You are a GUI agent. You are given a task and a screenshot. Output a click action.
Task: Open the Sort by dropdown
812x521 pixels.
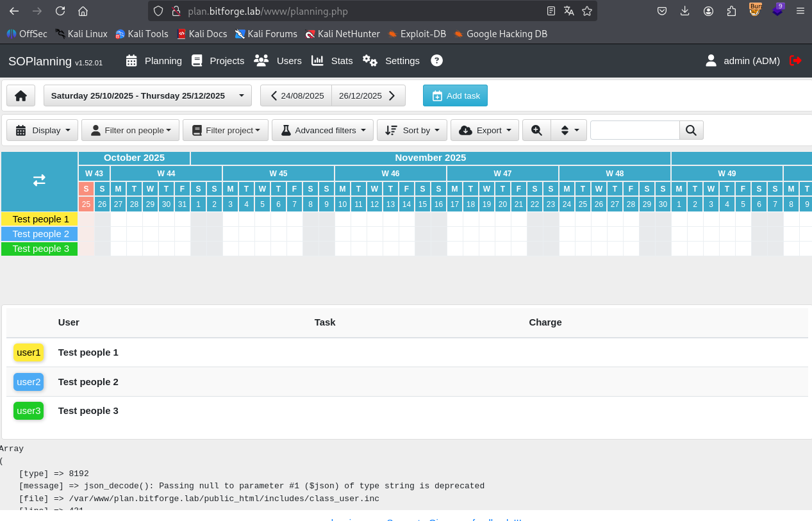(412, 130)
